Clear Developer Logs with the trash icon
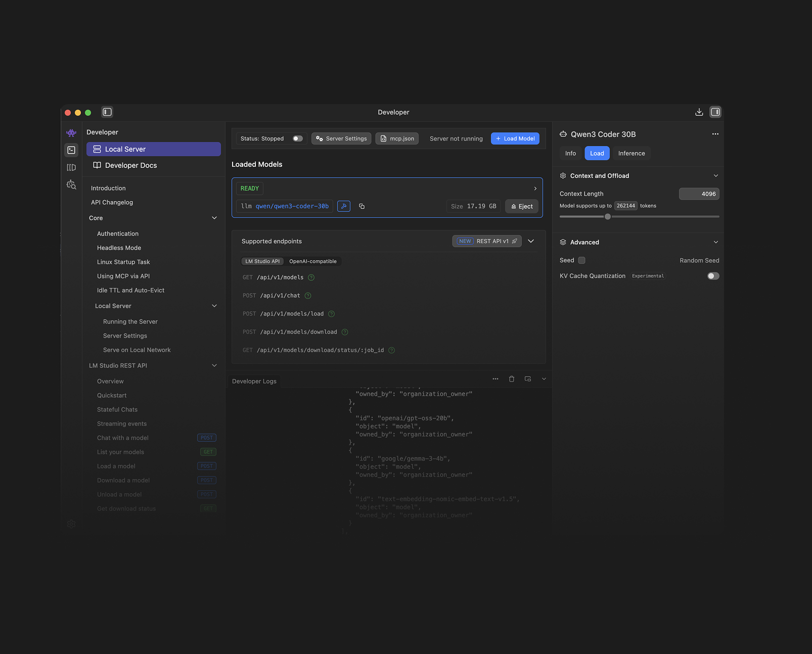The width and height of the screenshot is (812, 654). (x=511, y=379)
